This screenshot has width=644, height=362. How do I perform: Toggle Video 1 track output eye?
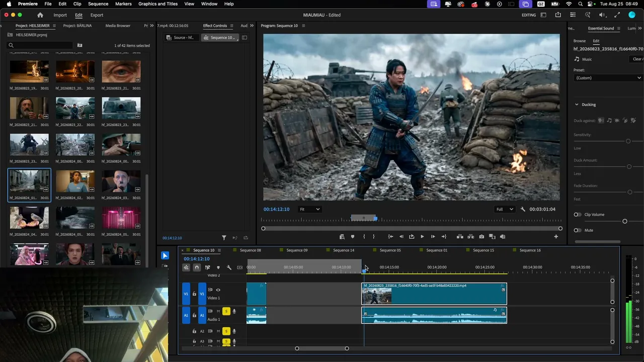click(x=218, y=290)
